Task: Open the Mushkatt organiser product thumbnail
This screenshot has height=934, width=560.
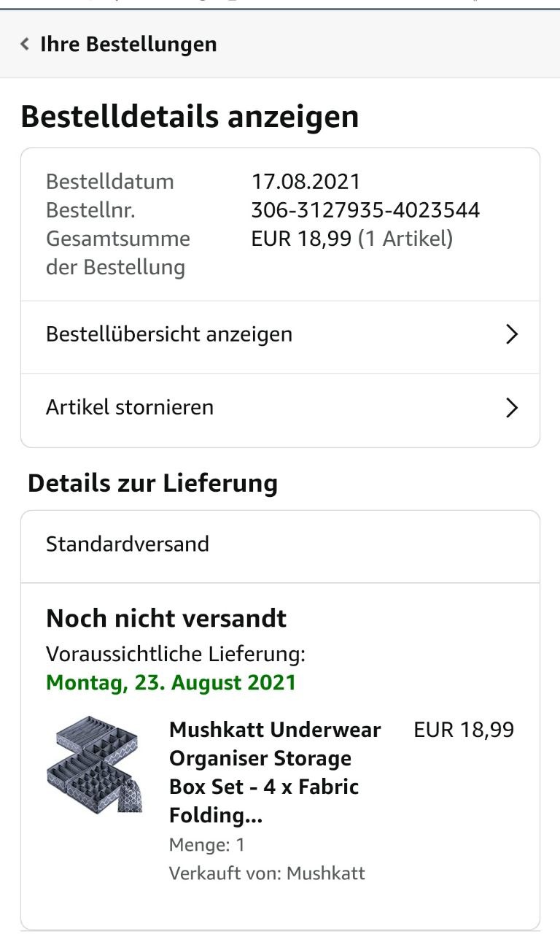Action: [x=93, y=765]
